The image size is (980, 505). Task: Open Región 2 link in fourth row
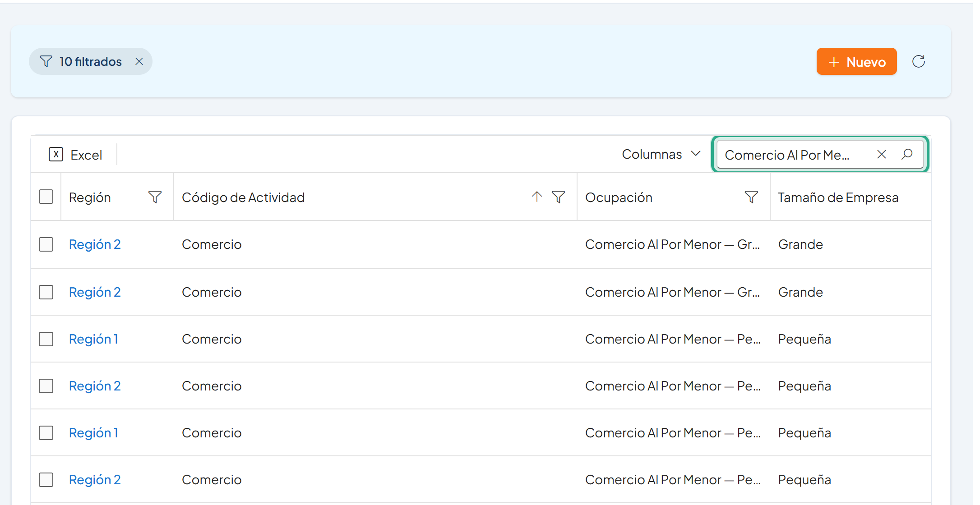(x=95, y=386)
